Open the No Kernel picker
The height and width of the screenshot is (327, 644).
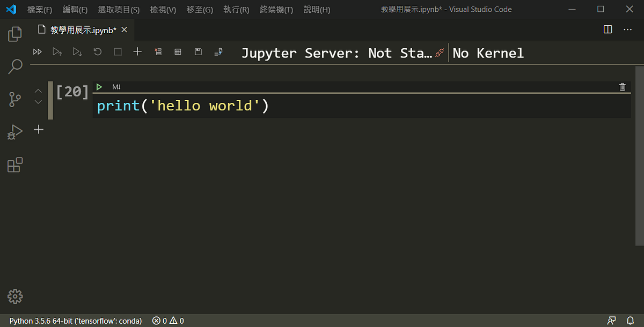pyautogui.click(x=488, y=53)
